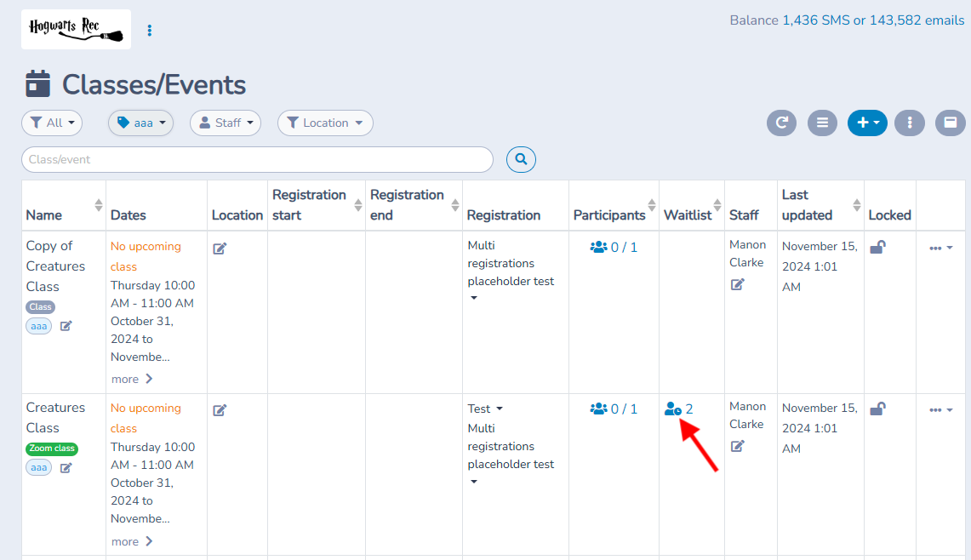
Task: Sort by Last updated column
Action: point(856,205)
